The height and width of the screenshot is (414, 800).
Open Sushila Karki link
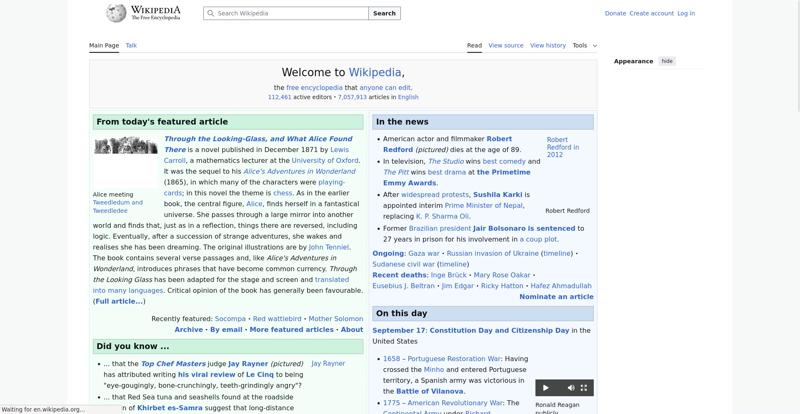498,194
